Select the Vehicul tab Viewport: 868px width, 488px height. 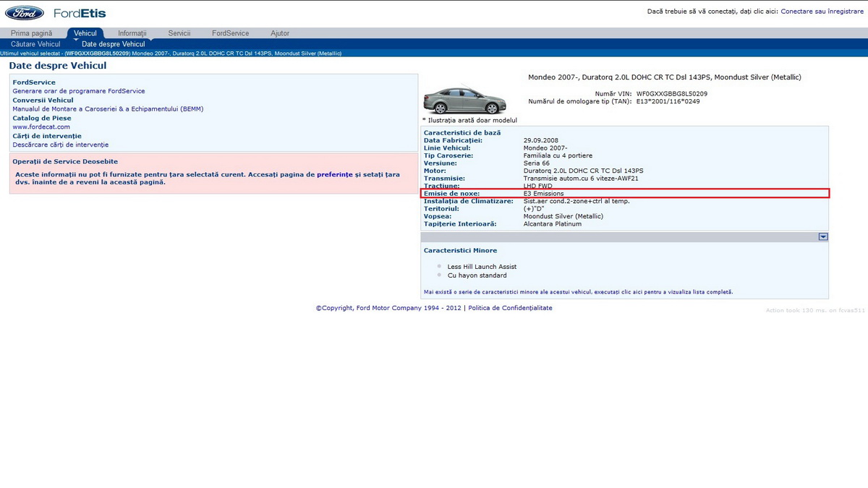[85, 33]
